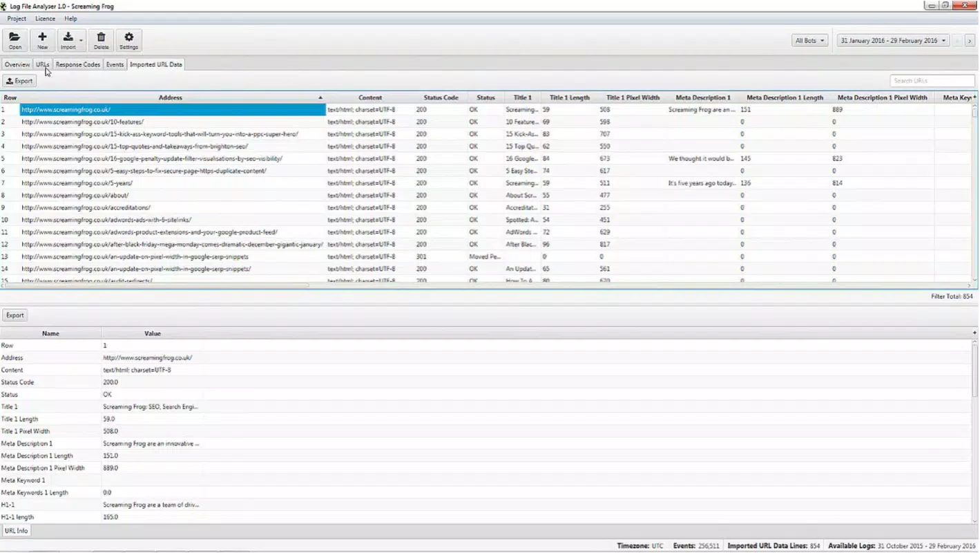Viewport: 980px width, 553px height.
Task: Click the 'It's five years ago today...' meta description cell
Action: (701, 183)
